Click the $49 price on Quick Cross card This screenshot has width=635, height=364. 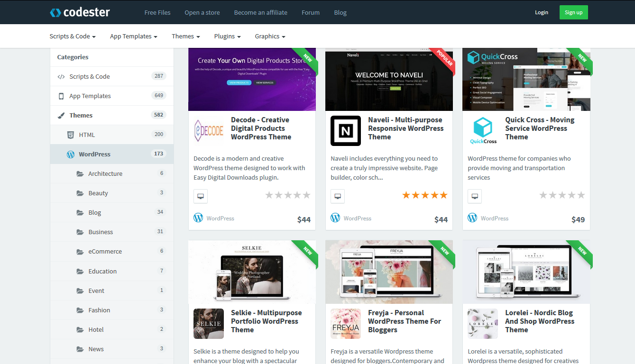(578, 219)
